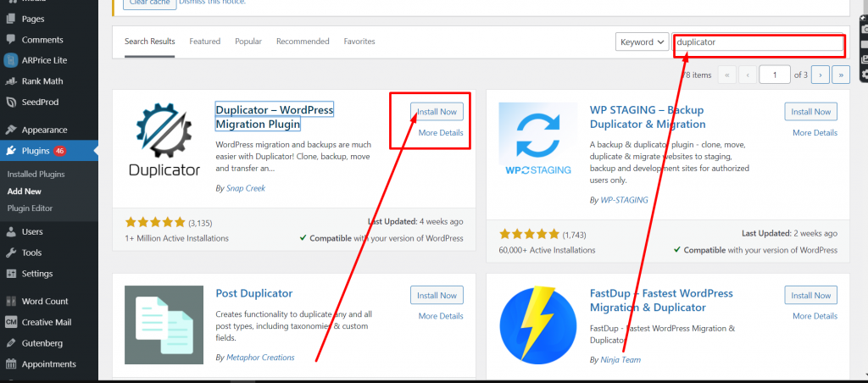Screen dimensions: 868x383
Task: Click the Tools wrench icon
Action: pyautogui.click(x=10, y=253)
